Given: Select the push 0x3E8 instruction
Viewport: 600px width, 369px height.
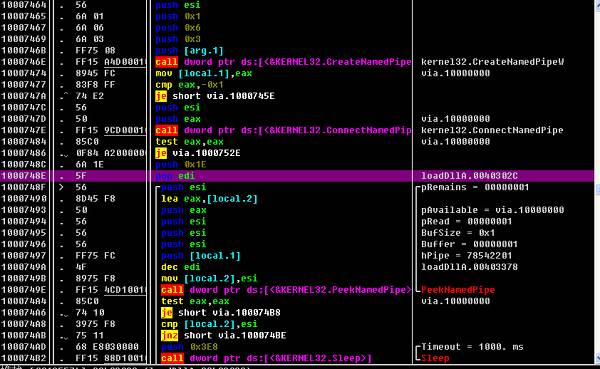Looking at the screenshot, I should 189,347.
